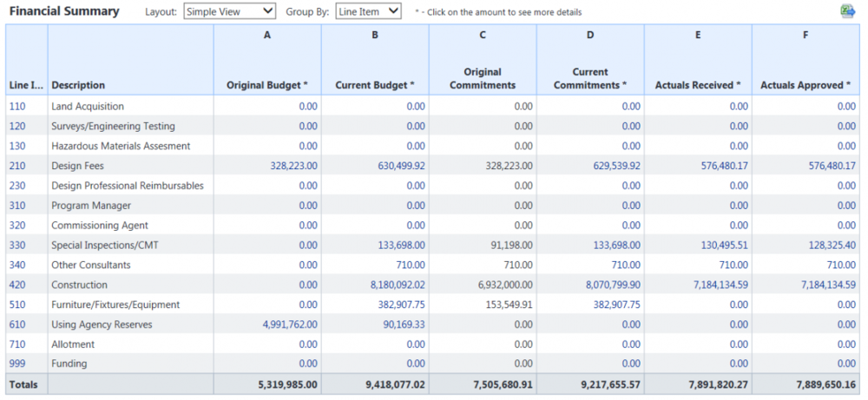Select the Land Acquisition description

pos(88,106)
